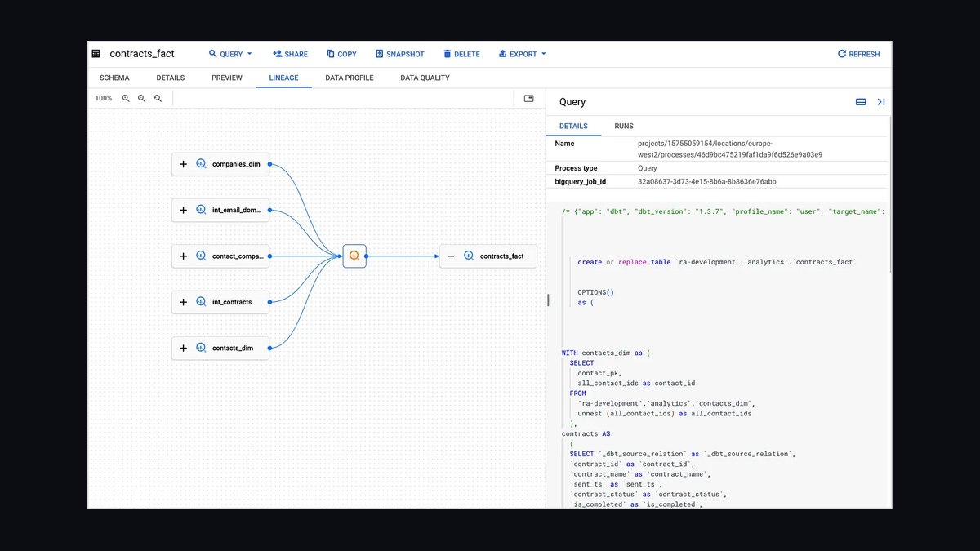Open the Data Quality tab
The height and width of the screenshot is (551, 980).
click(425, 78)
